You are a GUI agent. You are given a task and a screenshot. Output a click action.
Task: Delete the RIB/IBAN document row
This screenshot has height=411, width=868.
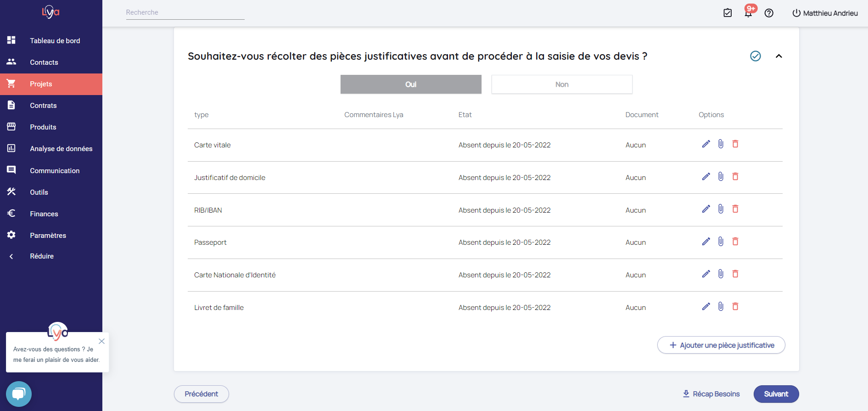coord(735,209)
